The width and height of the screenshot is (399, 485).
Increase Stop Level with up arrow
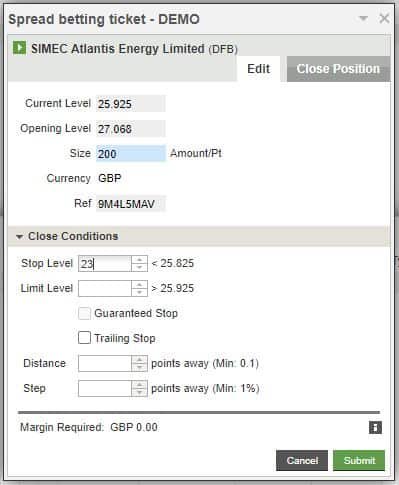[x=139, y=260]
